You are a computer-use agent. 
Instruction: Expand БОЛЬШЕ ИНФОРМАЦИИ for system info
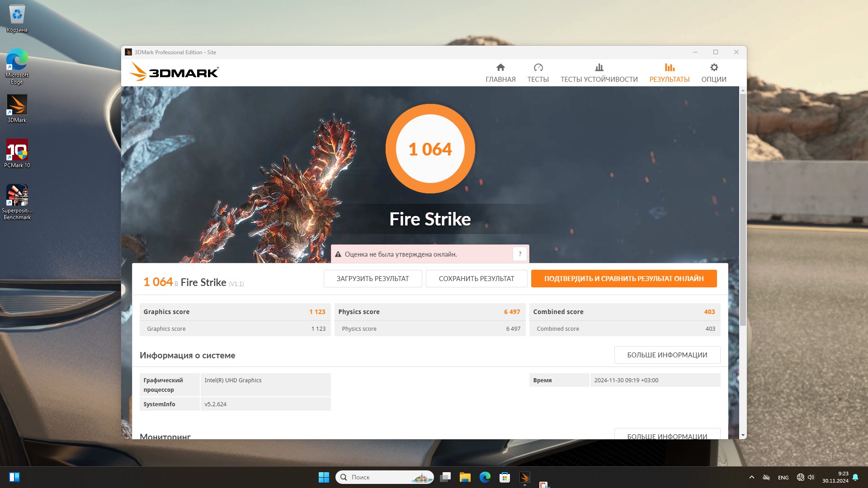667,355
